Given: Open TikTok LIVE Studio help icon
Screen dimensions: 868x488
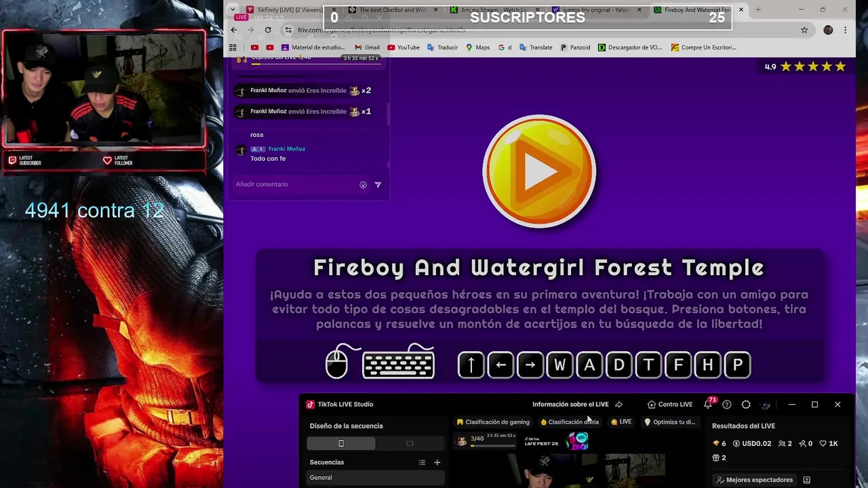Looking at the screenshot, I should coord(727,405).
